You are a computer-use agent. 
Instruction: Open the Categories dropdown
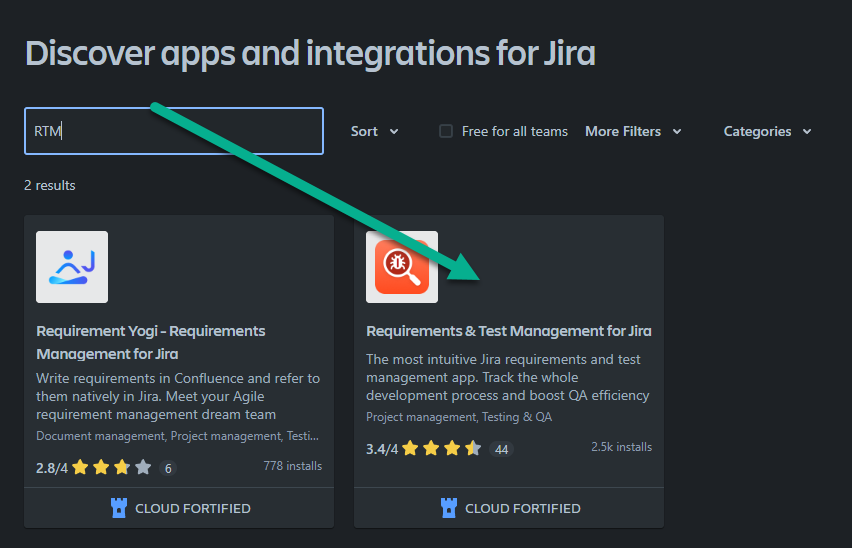coord(767,131)
